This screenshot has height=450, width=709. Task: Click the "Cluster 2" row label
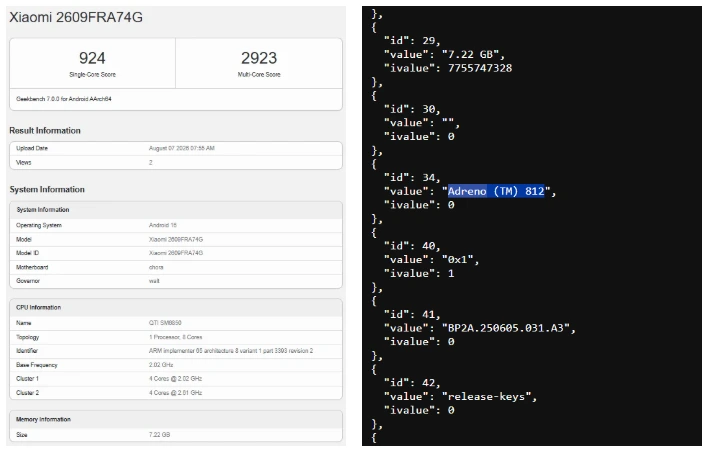pyautogui.click(x=28, y=393)
